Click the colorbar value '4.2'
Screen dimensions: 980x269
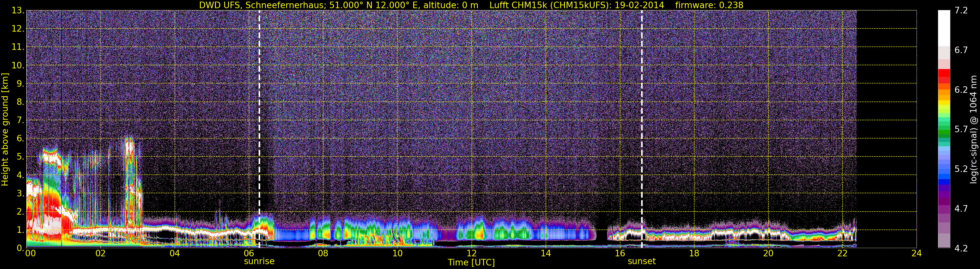point(961,248)
